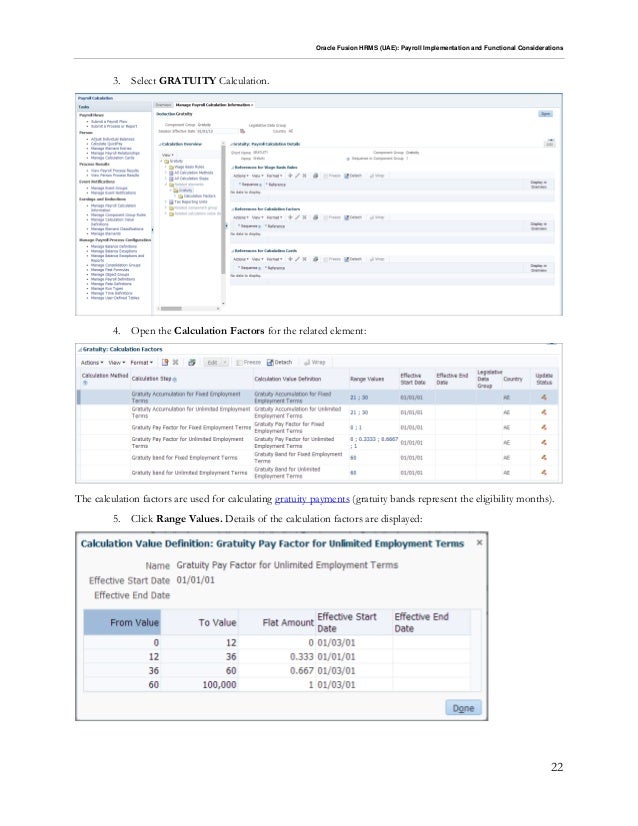Image resolution: width=638 pixels, height=826 pixels.
Task: Click the Freeze button in Calculation Factors toolbar
Action: 249,362
